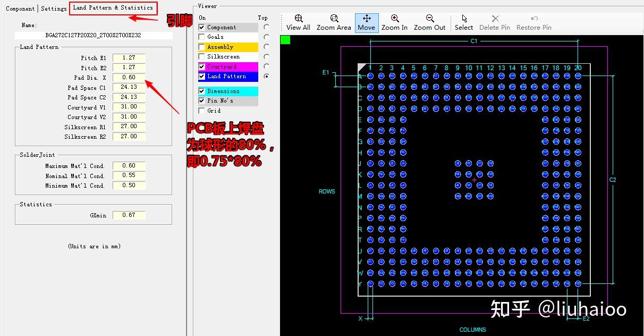This screenshot has width=644, height=336.
Task: Open the Component tab
Action: click(x=20, y=9)
